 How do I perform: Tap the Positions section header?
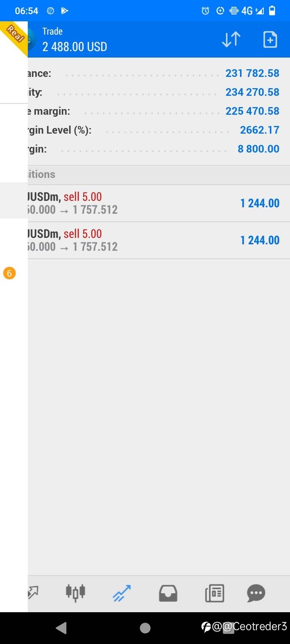(159, 175)
